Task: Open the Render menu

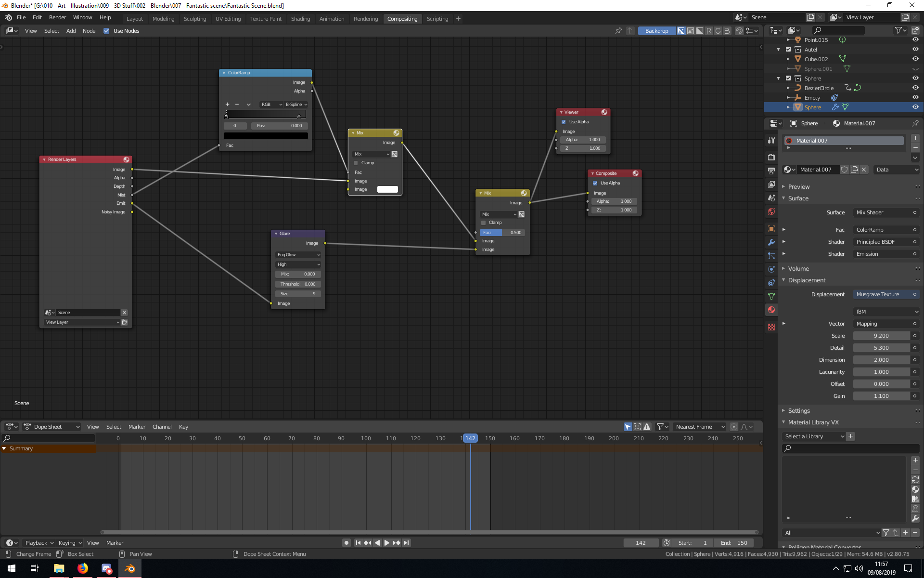Action: click(x=57, y=17)
